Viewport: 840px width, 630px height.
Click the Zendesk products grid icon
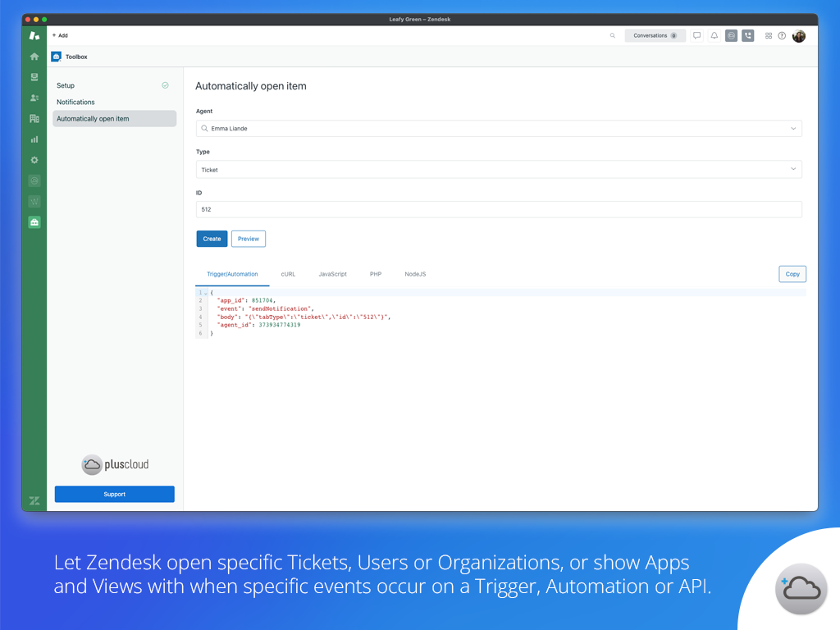click(x=769, y=36)
